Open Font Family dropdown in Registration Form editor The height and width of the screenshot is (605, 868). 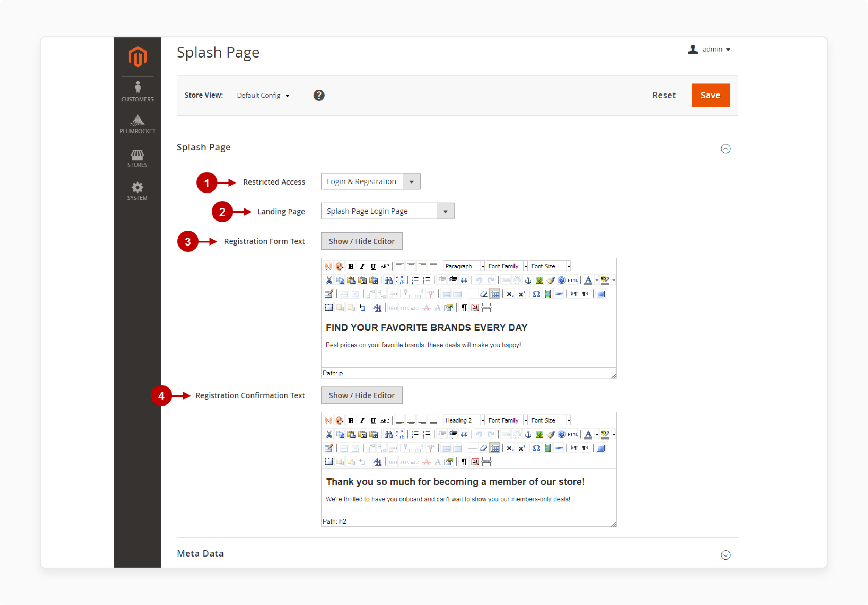pos(507,266)
